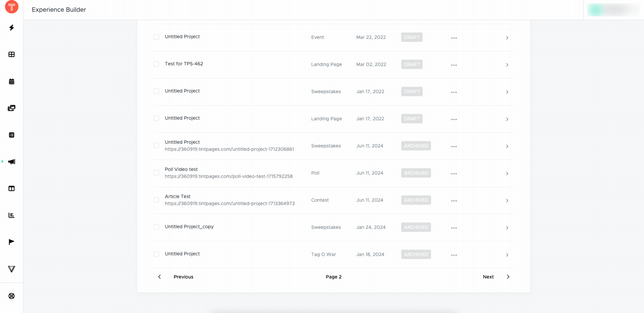
Task: Check the archived Sweepstakes Jun 11, 2024 row
Action: [x=156, y=145]
